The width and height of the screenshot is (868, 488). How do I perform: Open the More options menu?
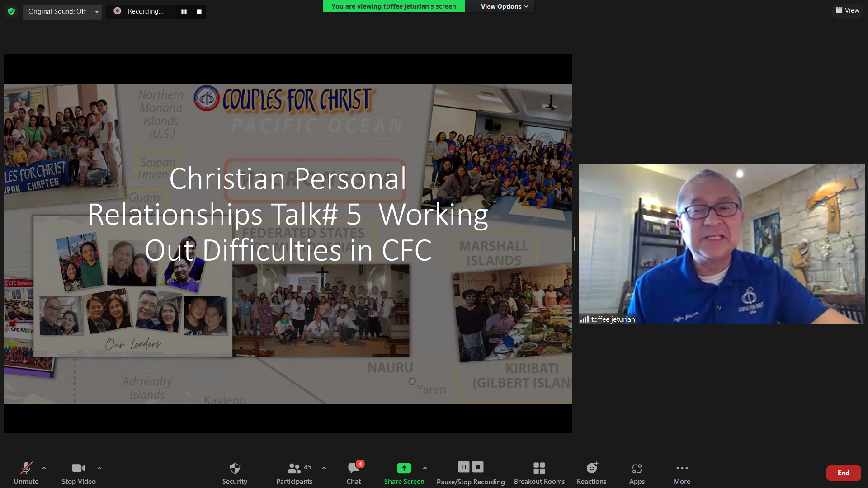(x=682, y=473)
